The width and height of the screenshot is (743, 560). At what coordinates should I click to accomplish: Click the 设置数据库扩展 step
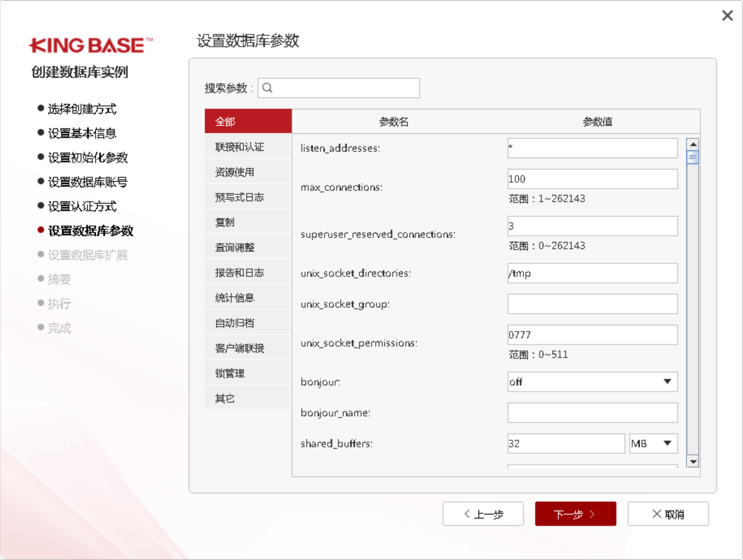88,255
